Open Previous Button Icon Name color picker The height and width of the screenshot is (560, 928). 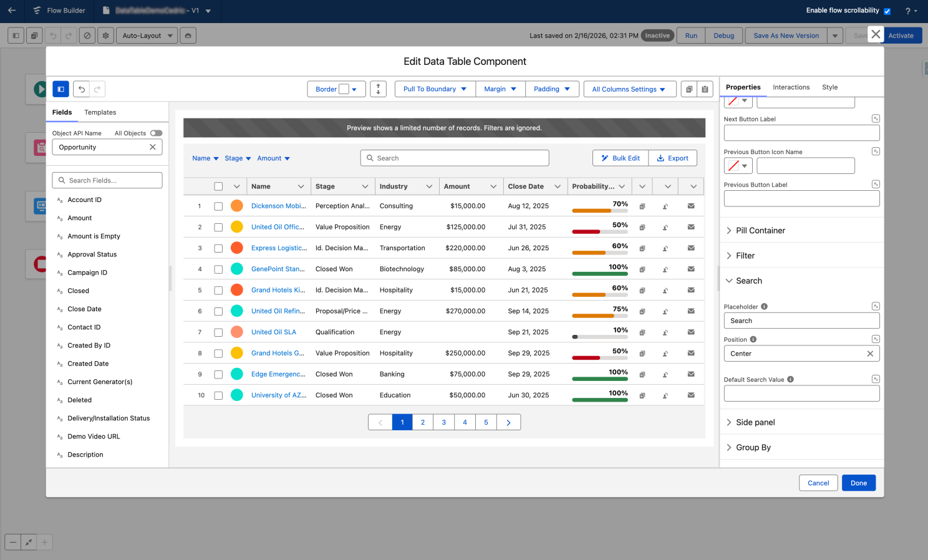tap(738, 166)
